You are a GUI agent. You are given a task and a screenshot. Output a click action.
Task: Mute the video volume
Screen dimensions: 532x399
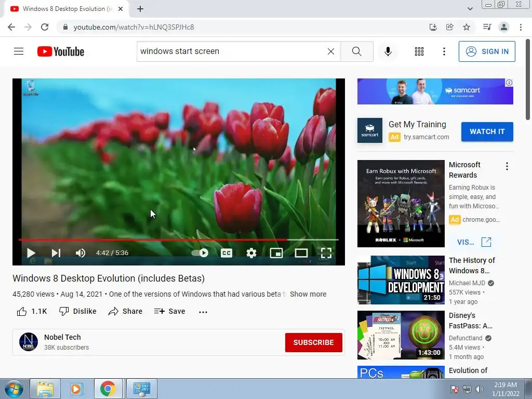coord(81,253)
